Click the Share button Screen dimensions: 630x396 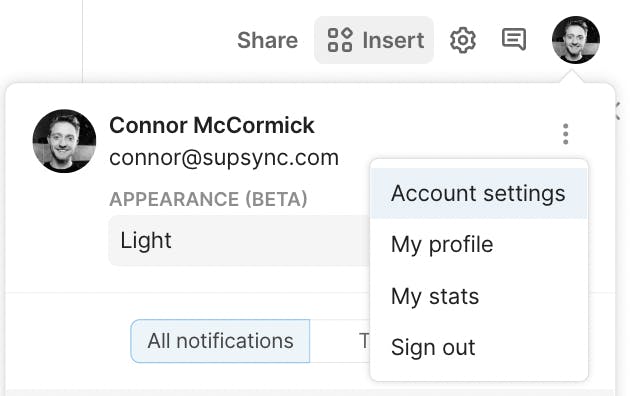pyautogui.click(x=267, y=40)
